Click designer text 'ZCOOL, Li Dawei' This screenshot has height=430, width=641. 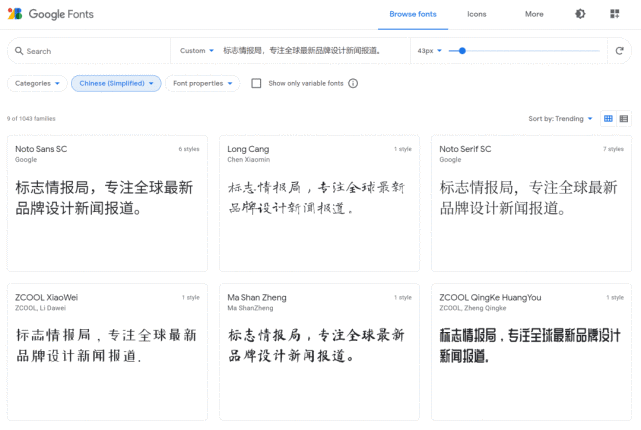(x=40, y=308)
